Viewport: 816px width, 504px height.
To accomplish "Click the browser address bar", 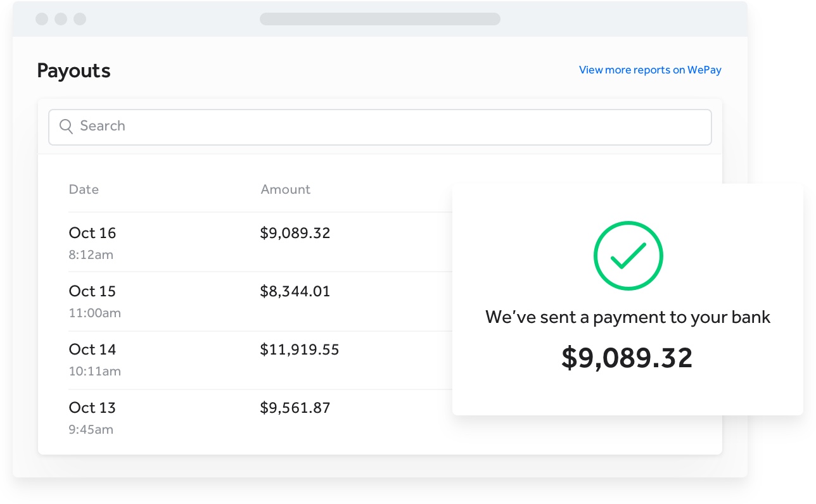I will click(x=380, y=19).
